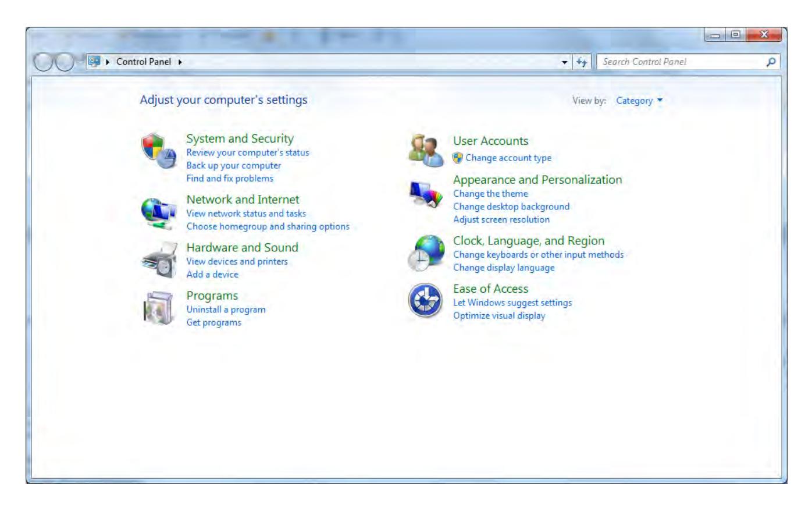Click Review your computer's status
The height and width of the screenshot is (505, 812).
click(x=248, y=152)
